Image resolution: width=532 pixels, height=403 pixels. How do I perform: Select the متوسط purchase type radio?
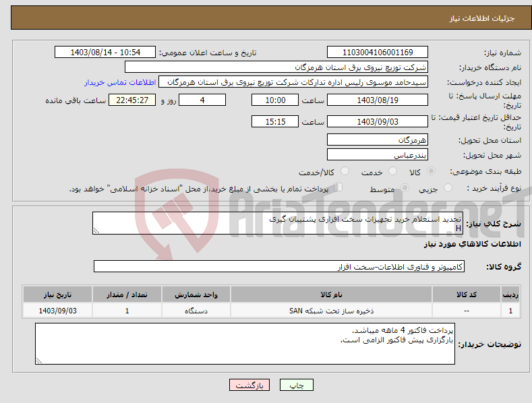(405, 187)
